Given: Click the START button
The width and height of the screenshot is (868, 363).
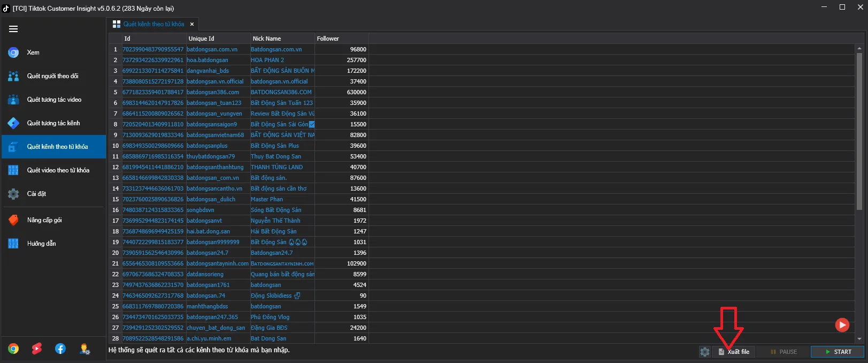Looking at the screenshot, I should [838, 352].
